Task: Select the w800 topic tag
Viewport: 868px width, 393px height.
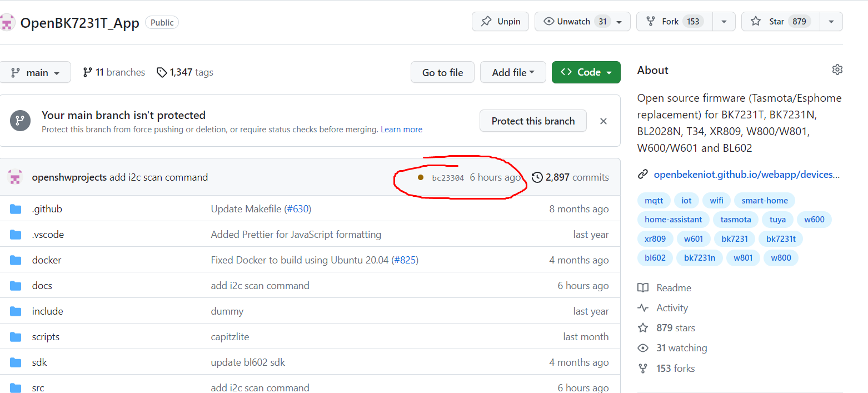Action: pyautogui.click(x=781, y=258)
